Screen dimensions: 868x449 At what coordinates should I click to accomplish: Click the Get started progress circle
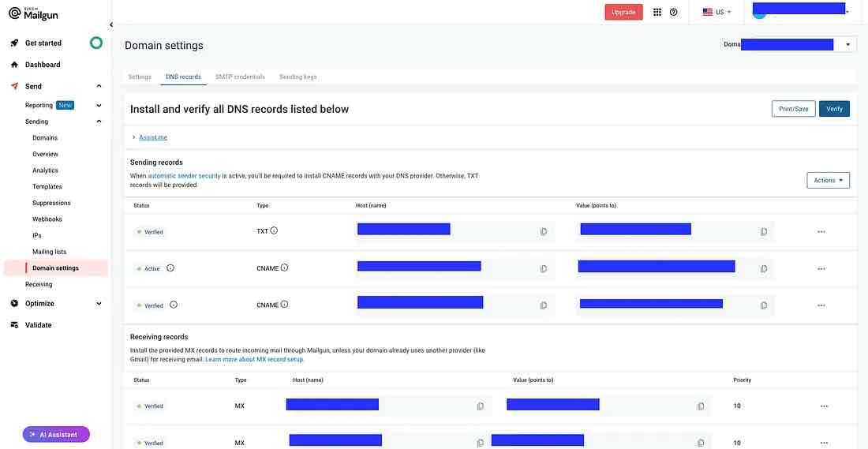[x=96, y=43]
